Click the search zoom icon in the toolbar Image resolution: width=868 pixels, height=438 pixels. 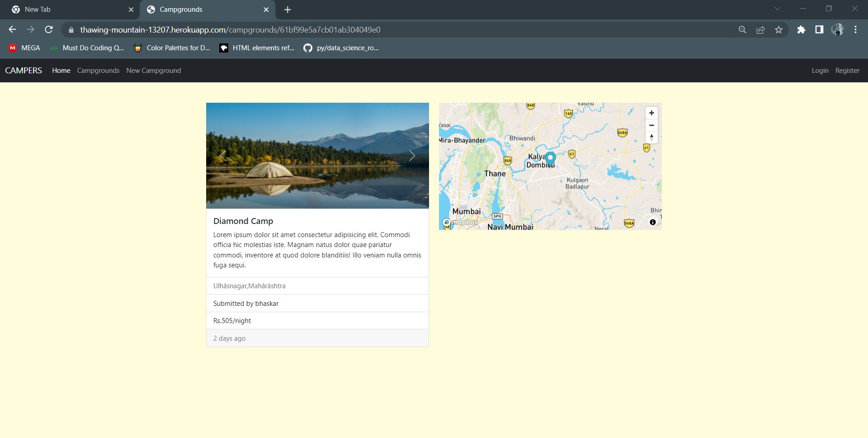[743, 29]
